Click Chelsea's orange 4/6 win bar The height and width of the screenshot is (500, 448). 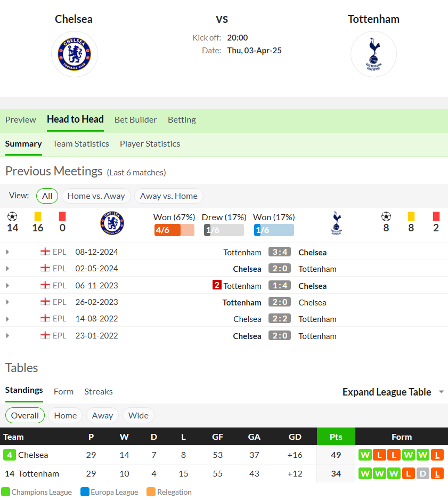174,230
